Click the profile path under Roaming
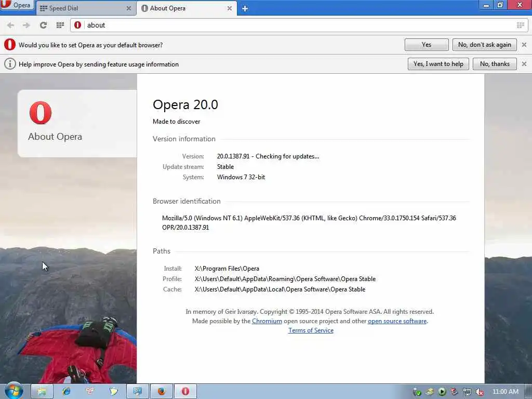 coord(285,279)
